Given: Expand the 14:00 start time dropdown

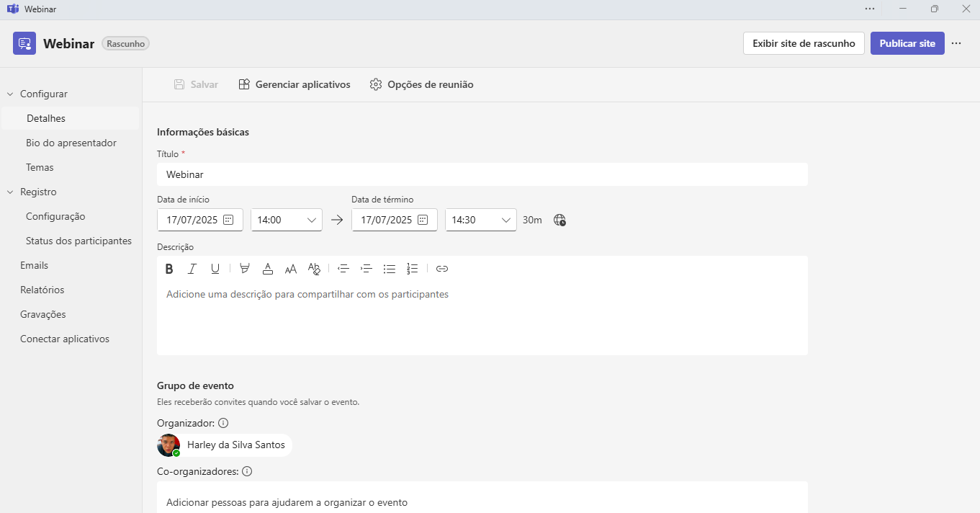Looking at the screenshot, I should pyautogui.click(x=287, y=220).
